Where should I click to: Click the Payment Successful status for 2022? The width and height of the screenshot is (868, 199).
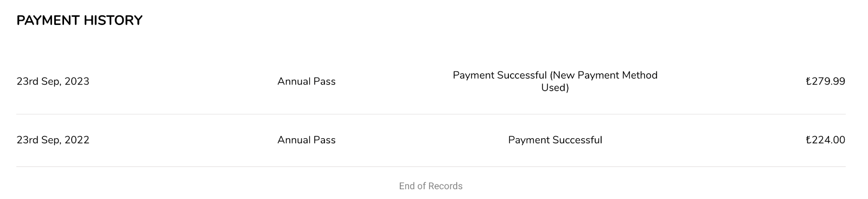click(555, 140)
